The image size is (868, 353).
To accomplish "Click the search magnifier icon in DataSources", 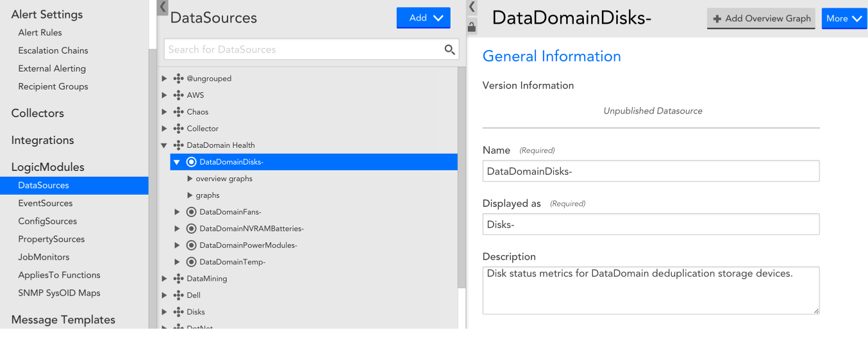I will [450, 49].
